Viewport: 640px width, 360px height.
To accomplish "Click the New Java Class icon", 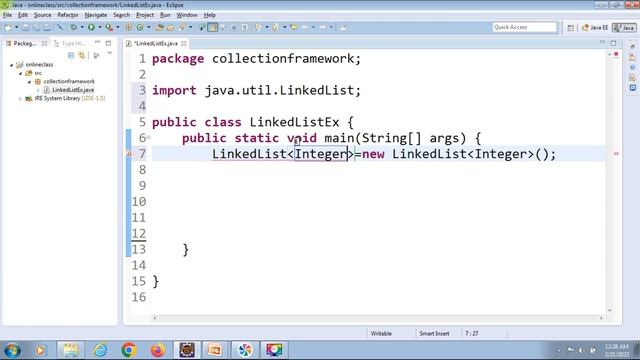I will [x=140, y=27].
